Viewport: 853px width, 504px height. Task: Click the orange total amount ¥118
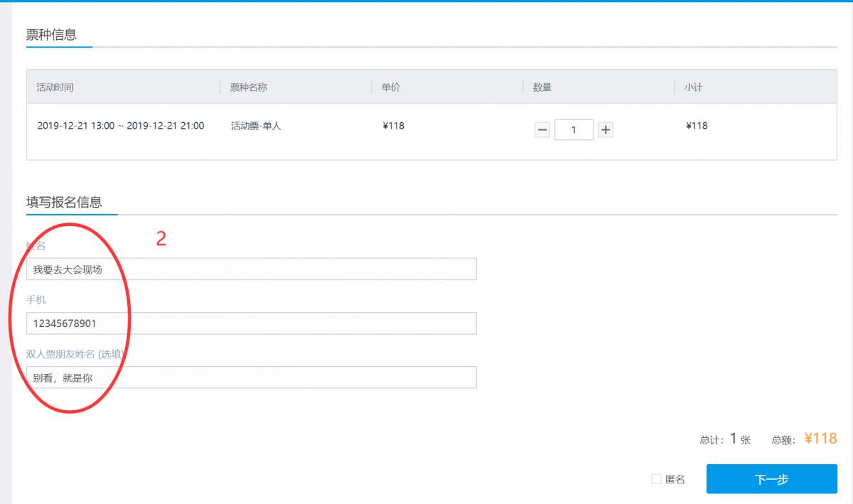(821, 439)
